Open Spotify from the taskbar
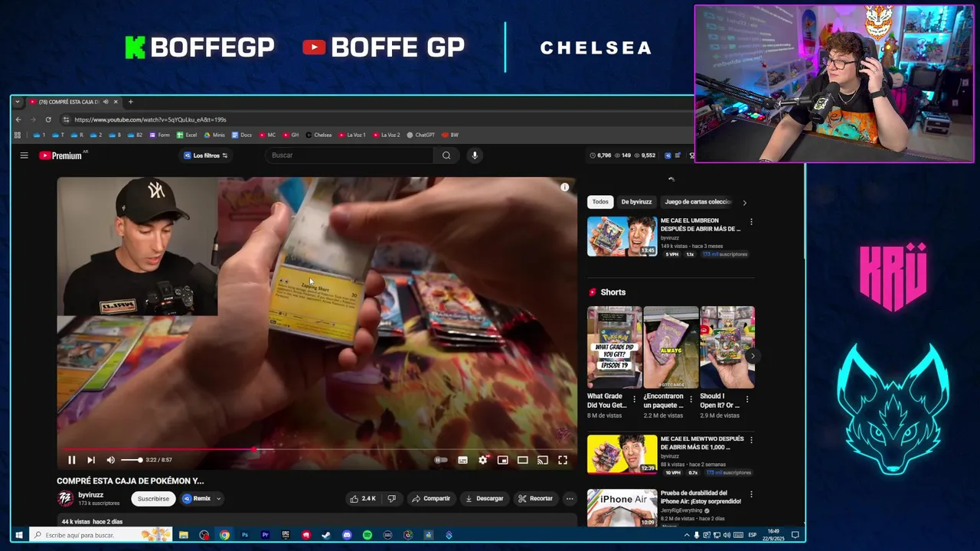This screenshot has width=980, height=551. (367, 535)
